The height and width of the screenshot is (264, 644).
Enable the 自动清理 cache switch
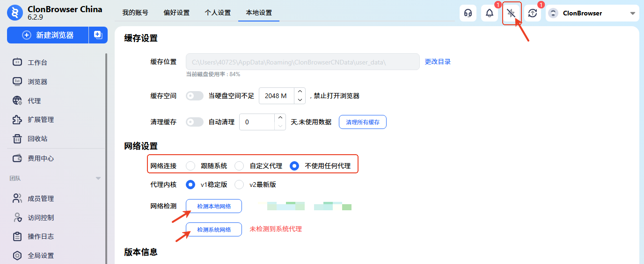click(x=195, y=122)
